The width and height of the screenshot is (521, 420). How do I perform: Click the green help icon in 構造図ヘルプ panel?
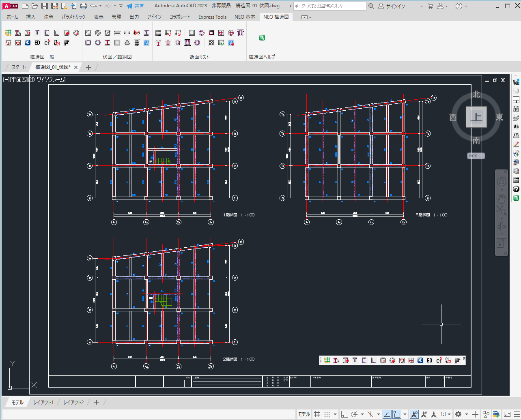[262, 38]
